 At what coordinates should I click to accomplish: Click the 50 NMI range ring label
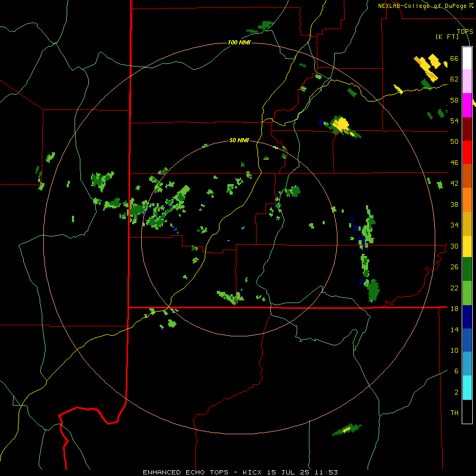pyautogui.click(x=239, y=140)
